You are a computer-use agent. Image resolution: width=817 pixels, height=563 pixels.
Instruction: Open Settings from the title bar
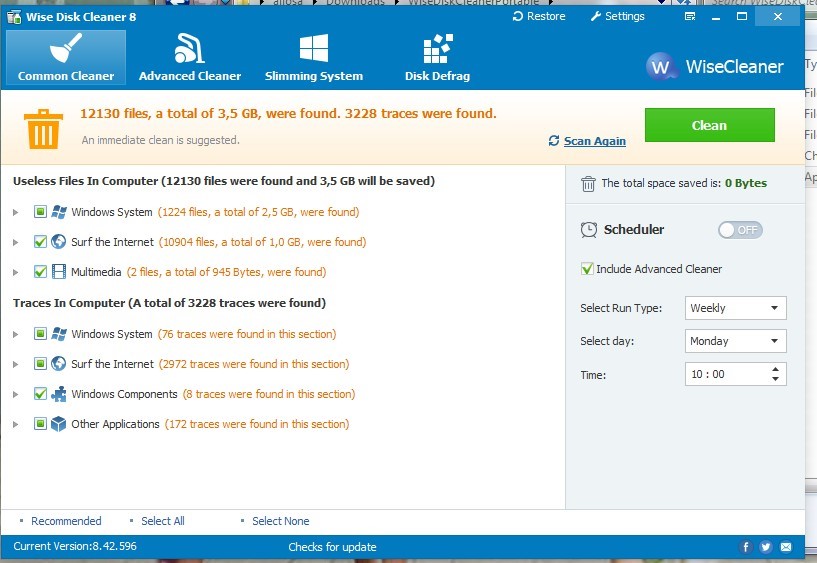(618, 16)
